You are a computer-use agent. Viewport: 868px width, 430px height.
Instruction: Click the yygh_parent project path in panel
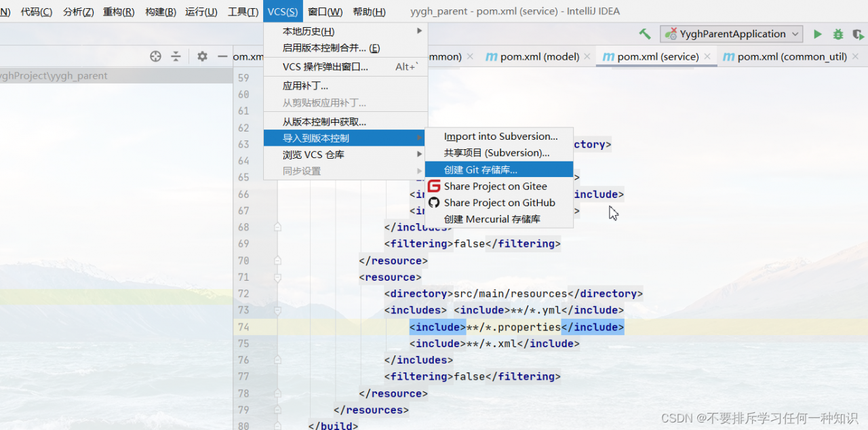click(x=54, y=76)
